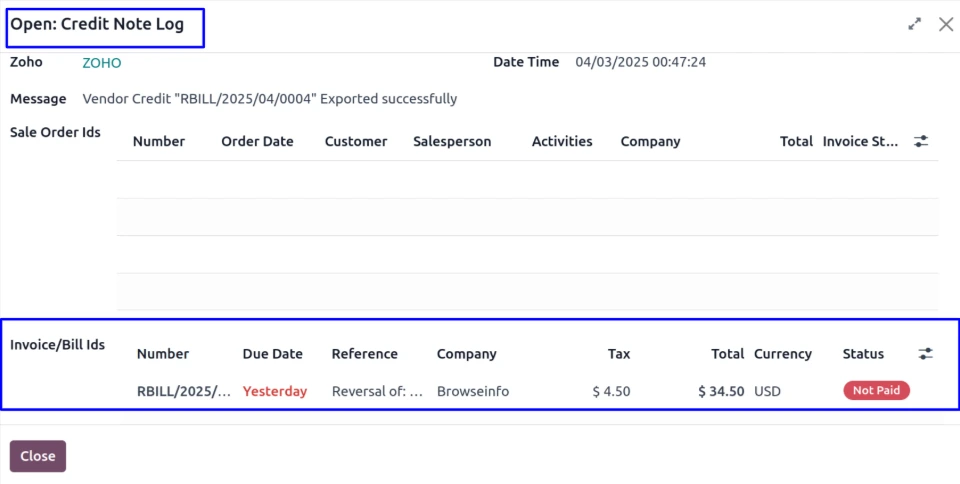The height and width of the screenshot is (484, 960).
Task: Sort sale orders by Total header
Action: tap(796, 142)
